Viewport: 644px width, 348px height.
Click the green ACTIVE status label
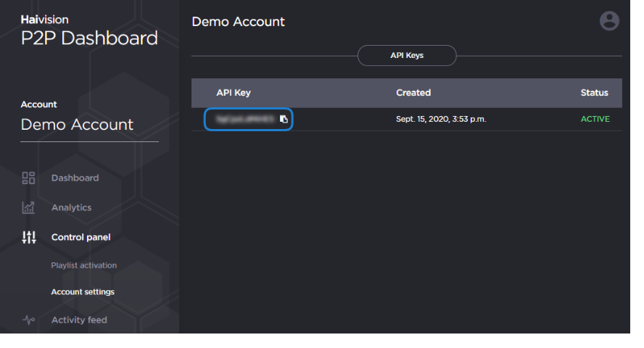coord(595,119)
